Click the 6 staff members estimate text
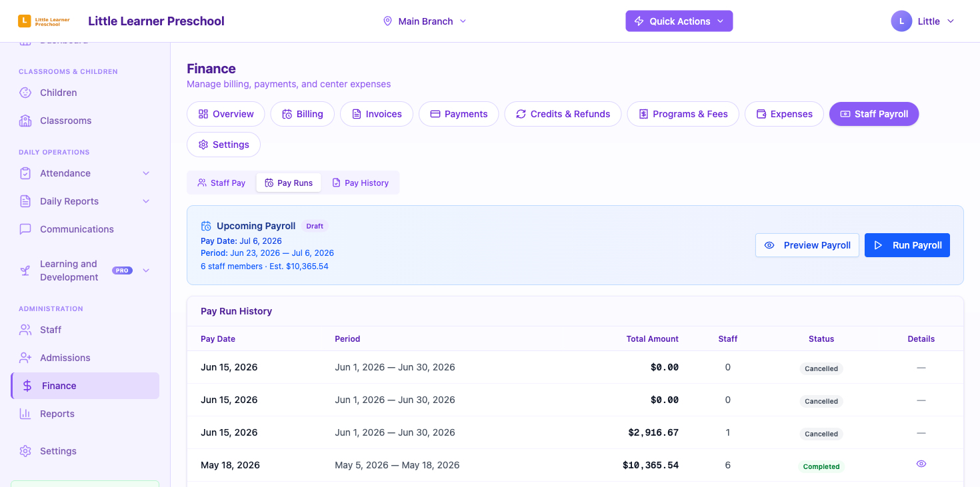Viewport: 980px width, 487px height. (265, 266)
